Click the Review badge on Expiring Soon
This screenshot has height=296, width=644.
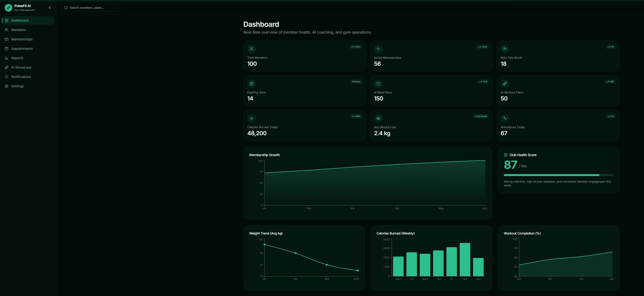(356, 82)
